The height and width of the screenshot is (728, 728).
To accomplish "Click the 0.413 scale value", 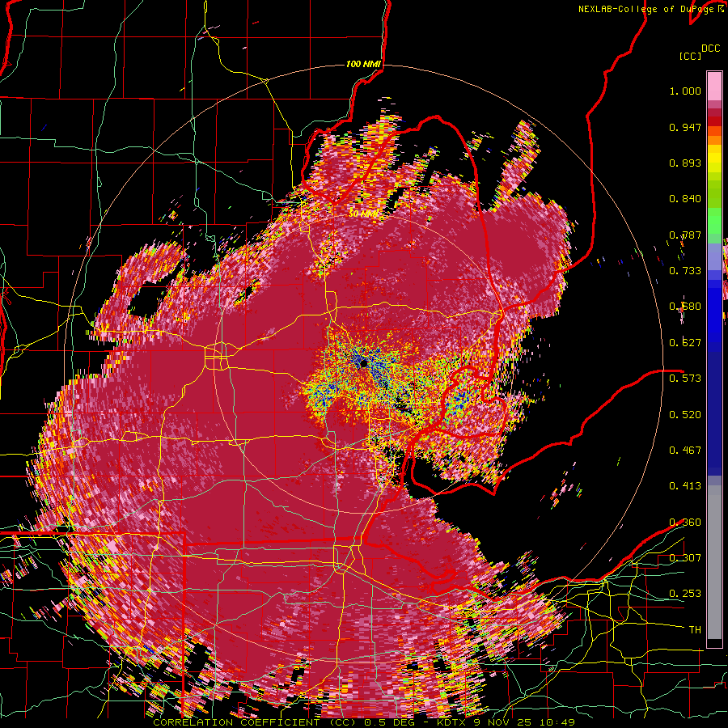I will pos(685,486).
